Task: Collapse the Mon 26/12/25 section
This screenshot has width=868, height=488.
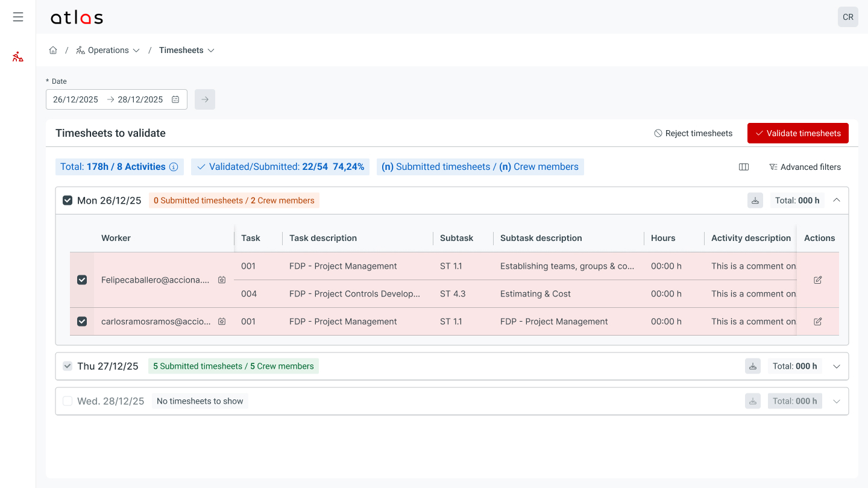Action: (837, 201)
